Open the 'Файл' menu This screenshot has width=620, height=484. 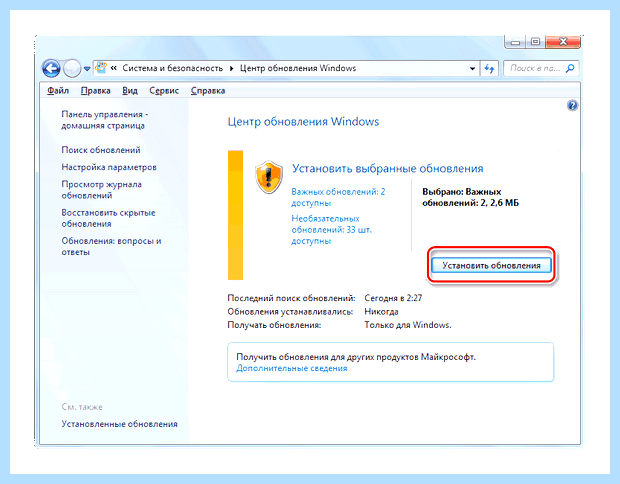pyautogui.click(x=58, y=91)
